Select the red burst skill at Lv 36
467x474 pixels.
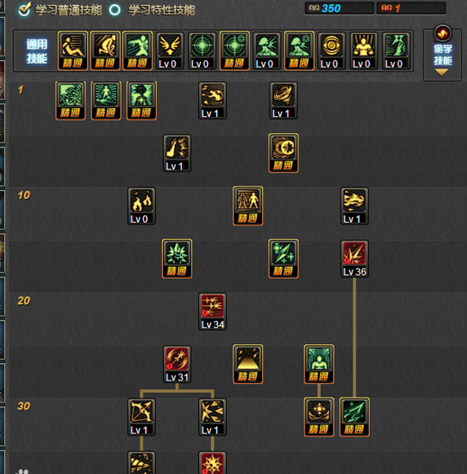[x=354, y=259]
